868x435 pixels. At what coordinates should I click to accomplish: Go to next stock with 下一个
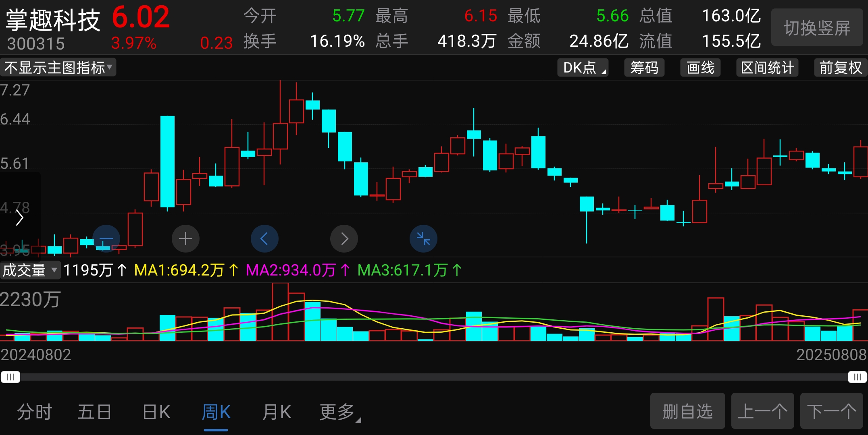(831, 411)
